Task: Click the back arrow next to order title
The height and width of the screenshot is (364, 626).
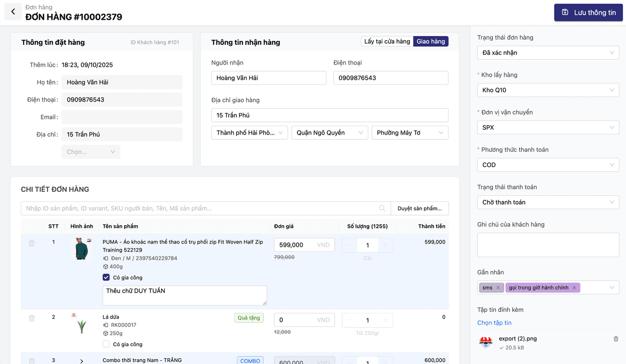Action: pyautogui.click(x=13, y=11)
